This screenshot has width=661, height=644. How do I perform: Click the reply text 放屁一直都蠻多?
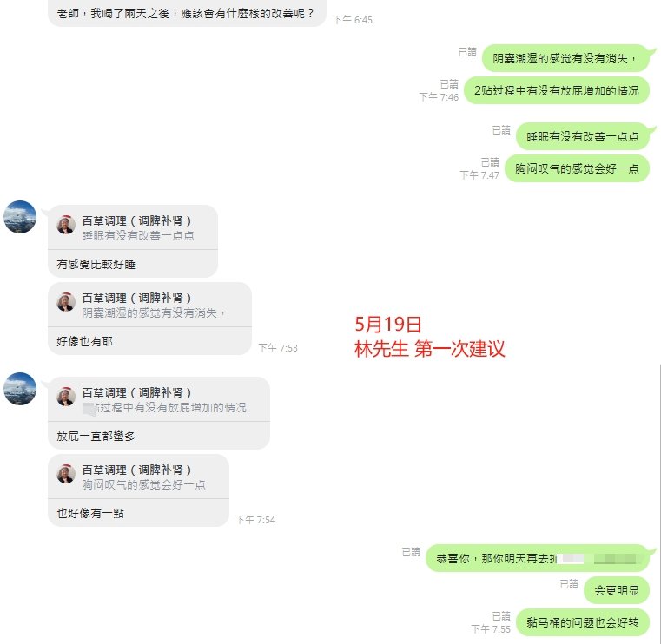tap(96, 437)
